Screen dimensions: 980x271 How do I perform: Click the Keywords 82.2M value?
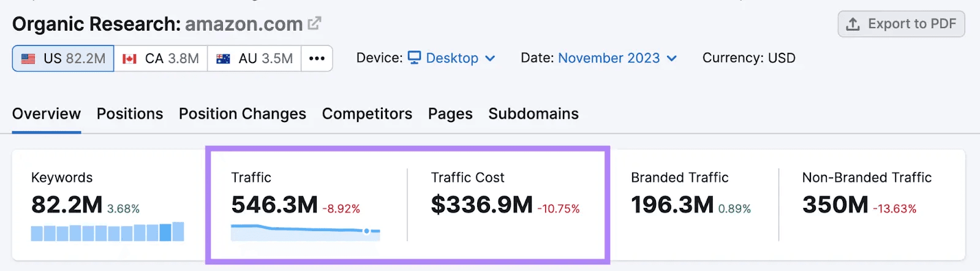[x=67, y=205]
